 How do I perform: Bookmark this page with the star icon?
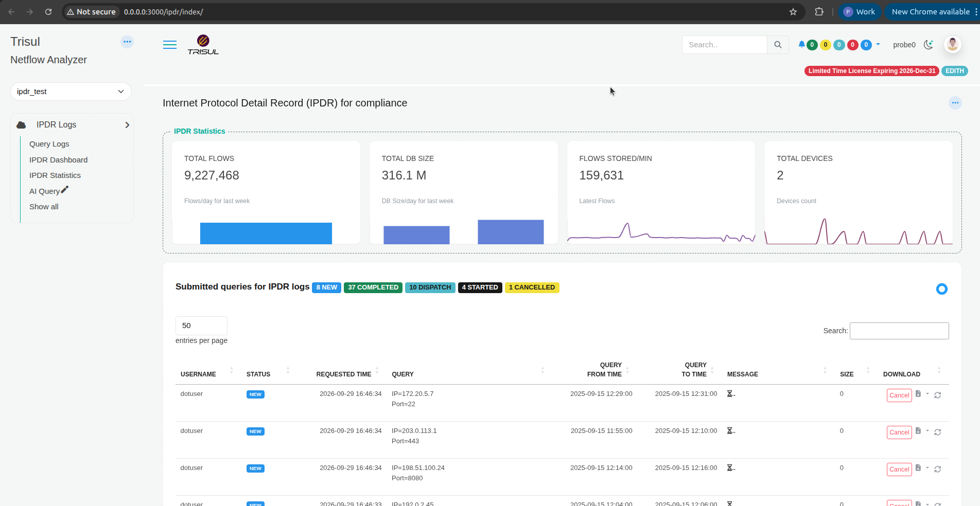[793, 12]
